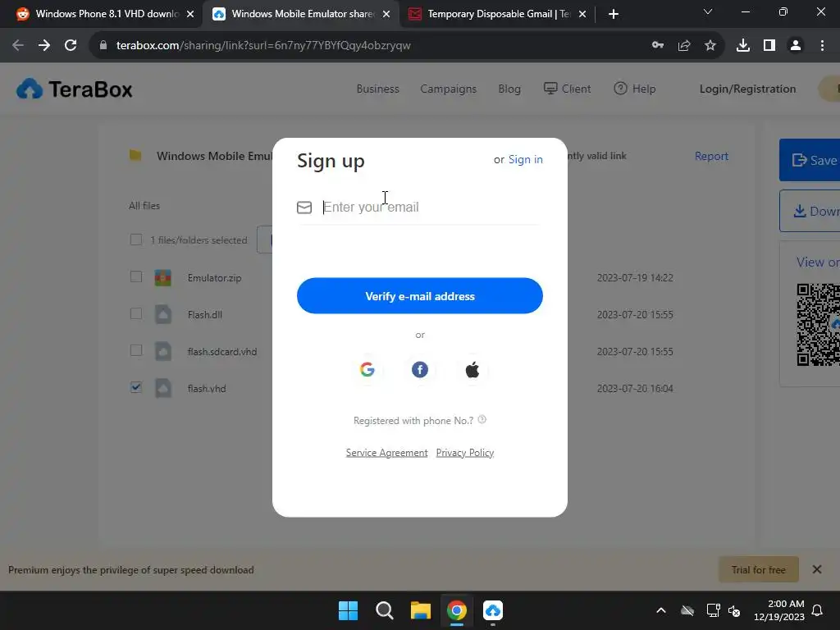Open TeraBox app from taskbar
The height and width of the screenshot is (630, 840).
pos(493,610)
